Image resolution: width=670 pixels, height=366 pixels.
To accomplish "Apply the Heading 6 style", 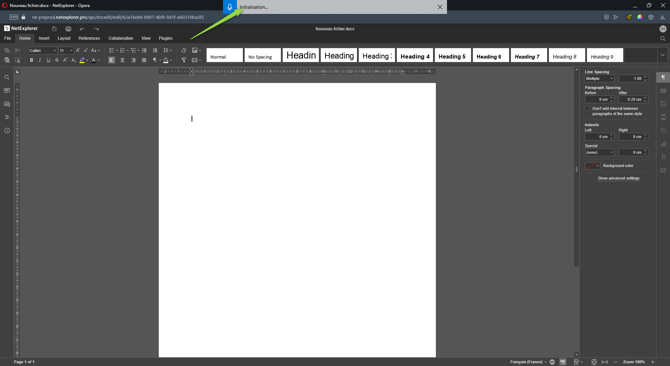I will [491, 55].
